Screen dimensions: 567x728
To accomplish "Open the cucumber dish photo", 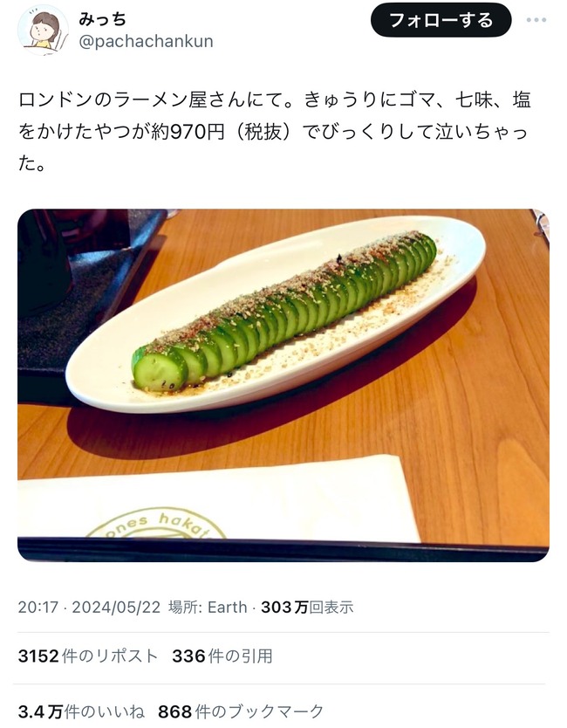I will [x=283, y=385].
